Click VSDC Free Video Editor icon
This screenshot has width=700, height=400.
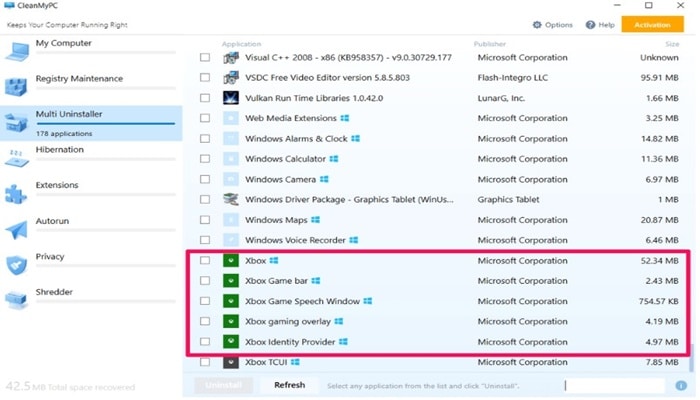(231, 78)
